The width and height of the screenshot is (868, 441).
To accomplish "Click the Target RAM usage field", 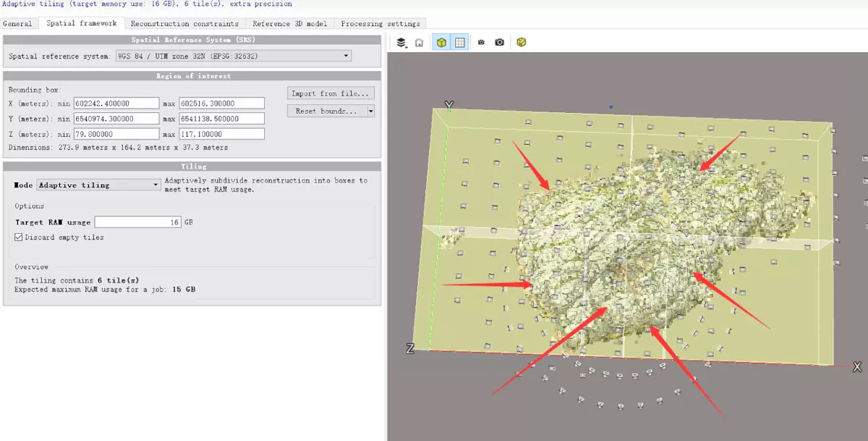I will tap(137, 222).
